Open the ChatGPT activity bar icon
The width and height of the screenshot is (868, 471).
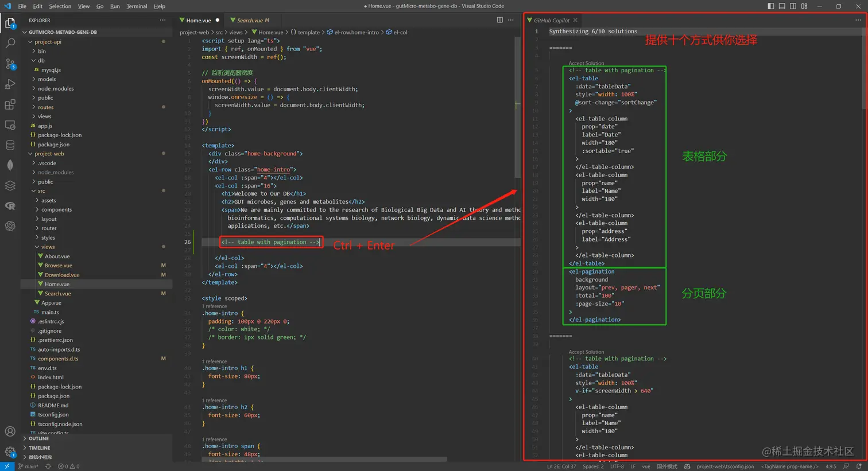(10, 226)
